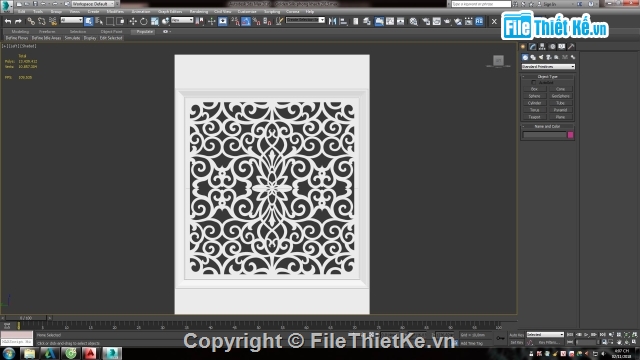Activate Bind to Space Warp tool

(53, 21)
